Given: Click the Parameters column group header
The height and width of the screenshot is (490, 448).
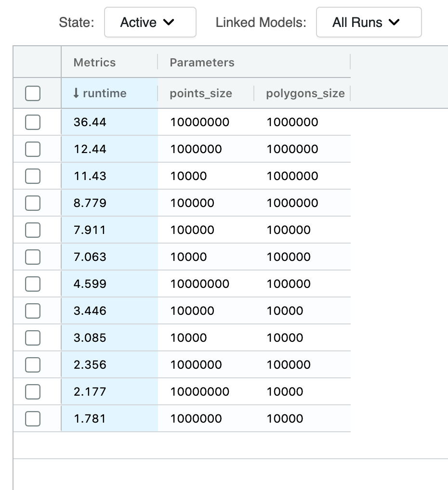Looking at the screenshot, I should (202, 62).
